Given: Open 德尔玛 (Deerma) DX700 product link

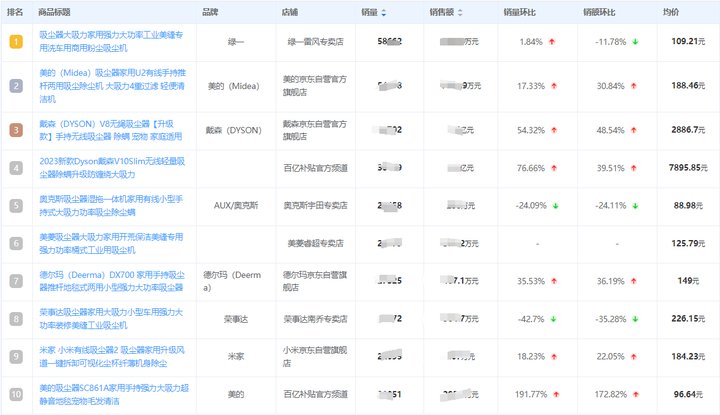Looking at the screenshot, I should click(112, 281).
